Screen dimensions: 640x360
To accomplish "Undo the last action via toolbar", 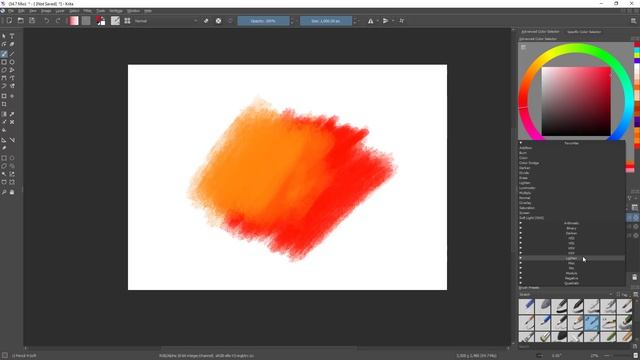I will coord(47,20).
